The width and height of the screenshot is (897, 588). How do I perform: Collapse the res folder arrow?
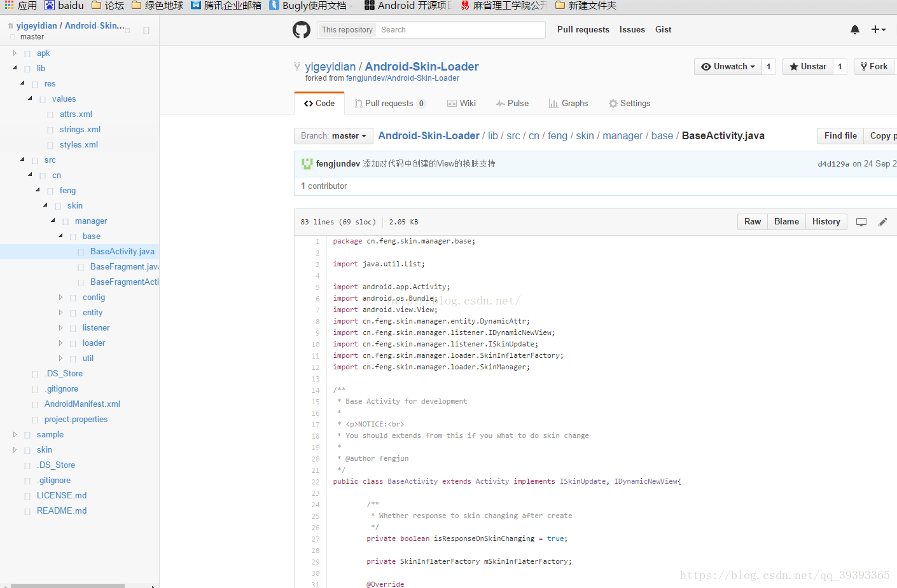(x=22, y=83)
